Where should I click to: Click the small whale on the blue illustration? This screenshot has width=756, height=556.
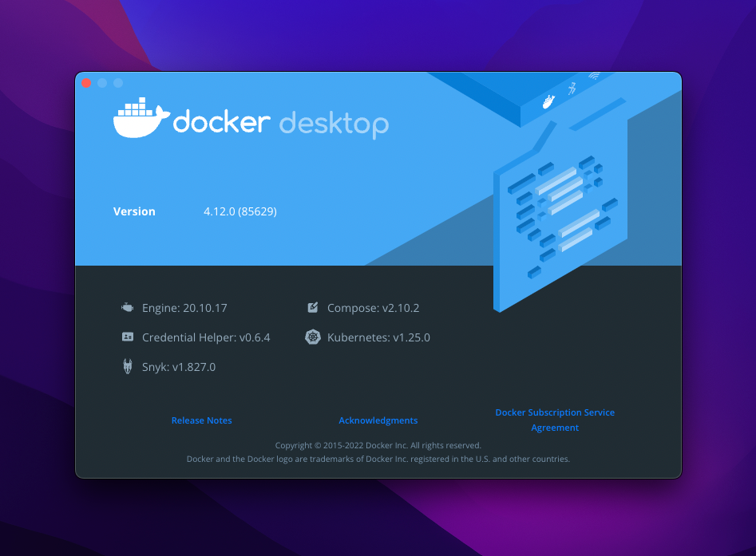pos(548,101)
